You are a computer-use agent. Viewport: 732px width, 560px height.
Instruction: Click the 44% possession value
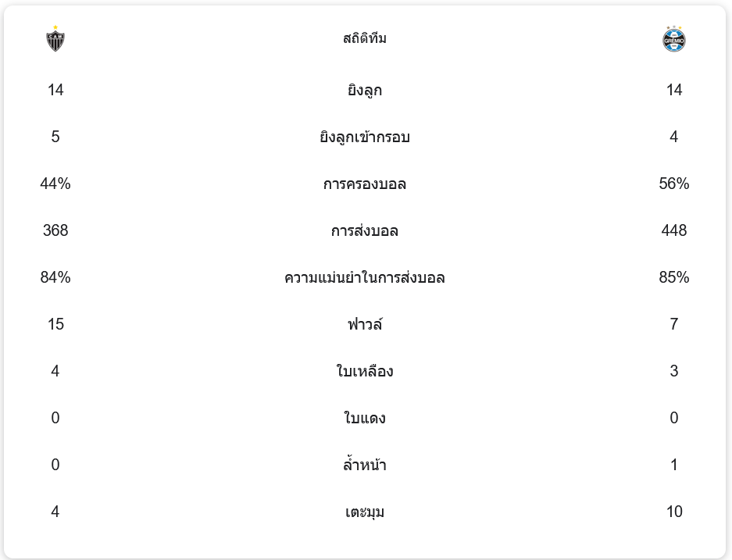[55, 184]
